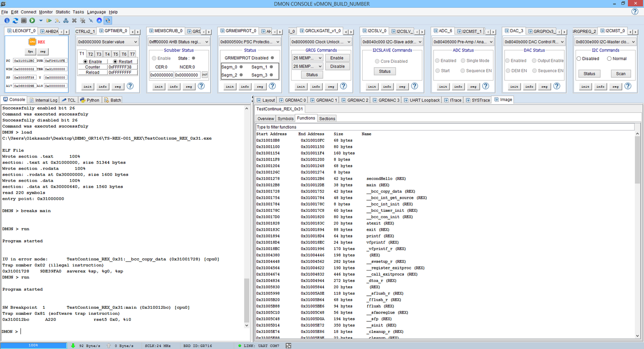Open the I2C-Slave address register dropdown
Screen dimensions: 644x349
coord(392,42)
